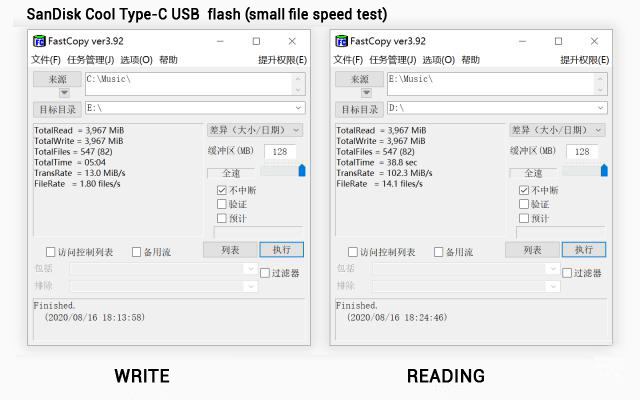Click 列表 button in right window
Image resolution: width=640 pixels, height=400 pixels.
[x=533, y=250]
